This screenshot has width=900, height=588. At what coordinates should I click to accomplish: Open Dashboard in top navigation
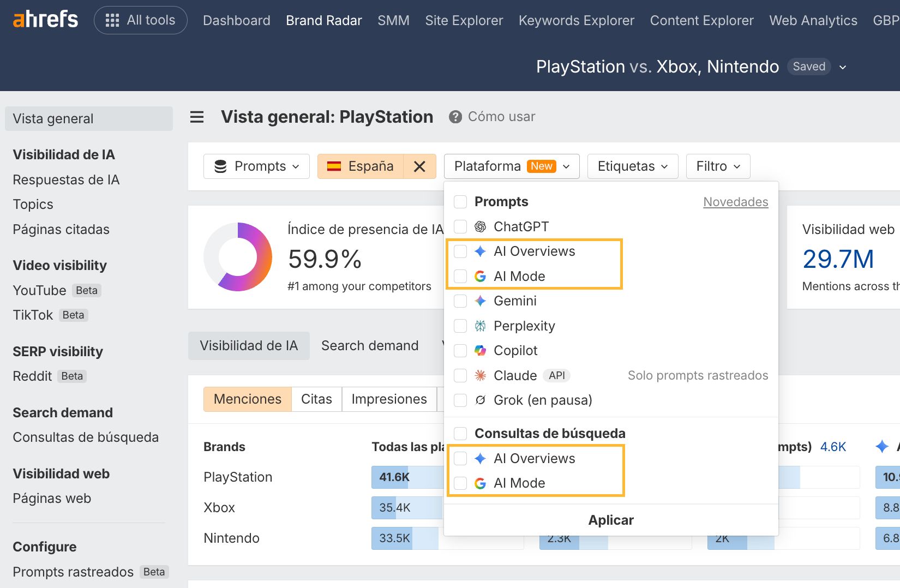(x=237, y=21)
